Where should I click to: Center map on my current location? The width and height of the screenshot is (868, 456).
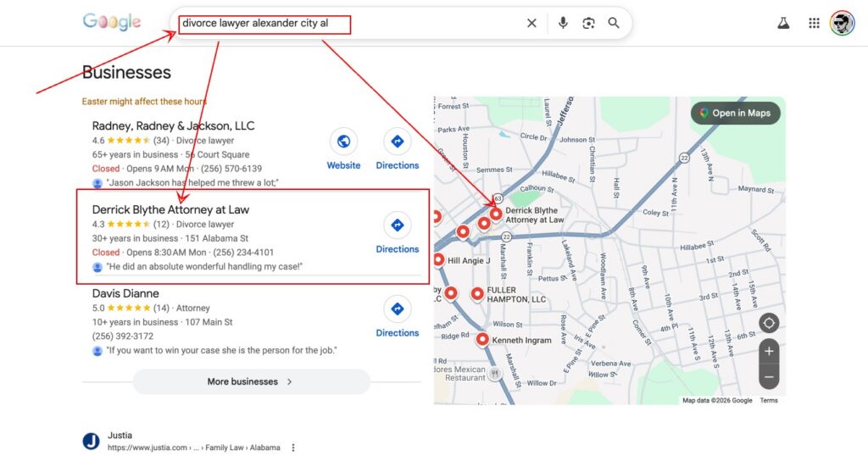tap(769, 323)
